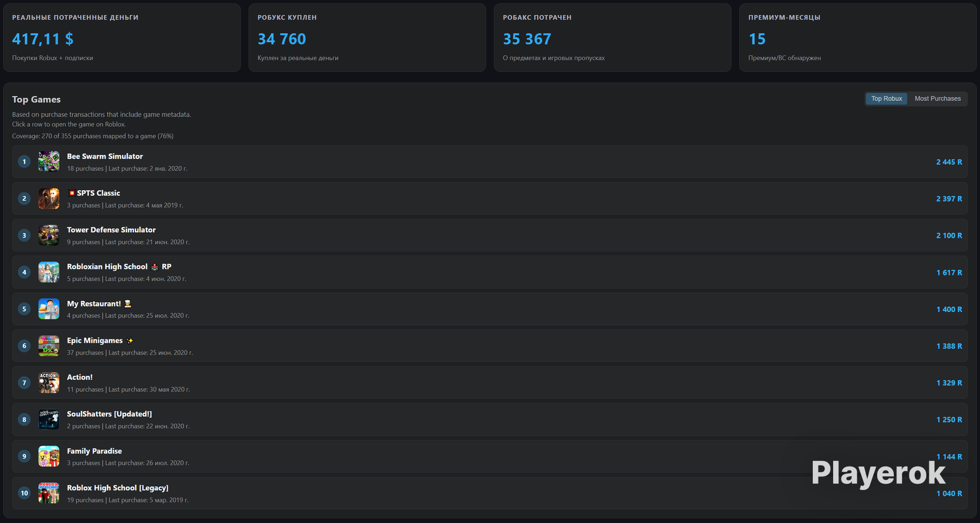The image size is (980, 523).
Task: Click the SPTS Classic game thumbnail
Action: [x=49, y=199]
